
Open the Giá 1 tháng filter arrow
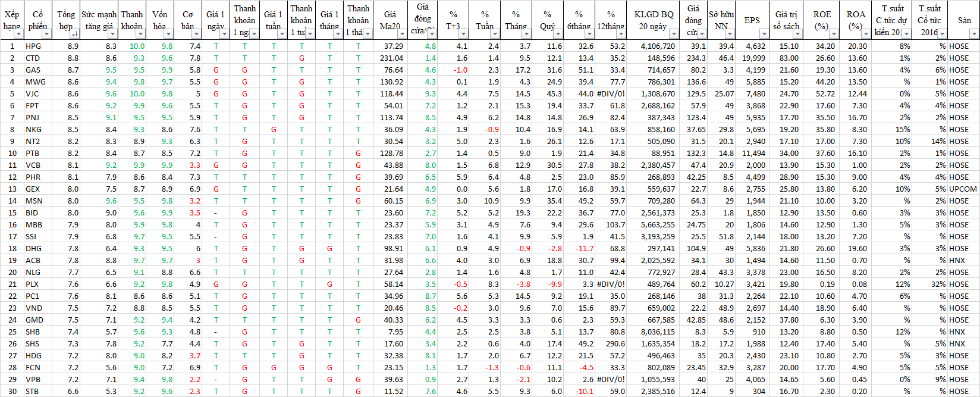tap(338, 34)
